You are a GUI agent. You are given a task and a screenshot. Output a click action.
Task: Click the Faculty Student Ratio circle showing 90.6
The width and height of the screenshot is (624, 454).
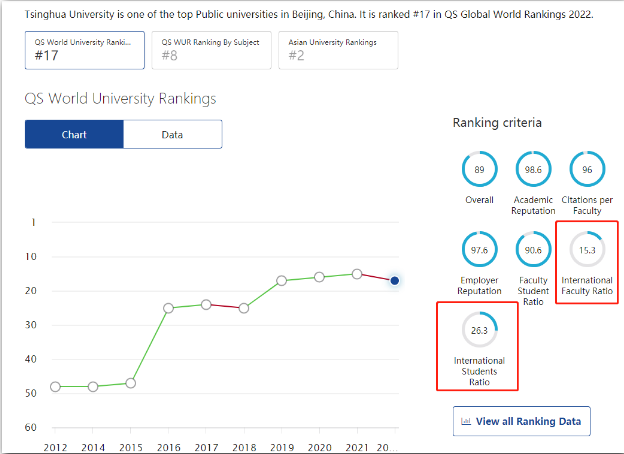(x=533, y=249)
